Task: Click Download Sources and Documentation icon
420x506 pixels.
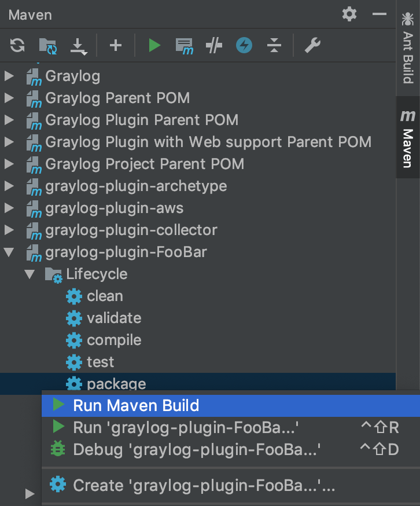Action: tap(78, 46)
